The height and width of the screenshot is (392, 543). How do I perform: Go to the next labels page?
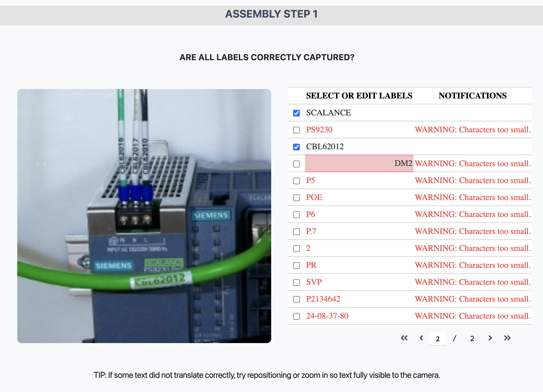pos(490,338)
